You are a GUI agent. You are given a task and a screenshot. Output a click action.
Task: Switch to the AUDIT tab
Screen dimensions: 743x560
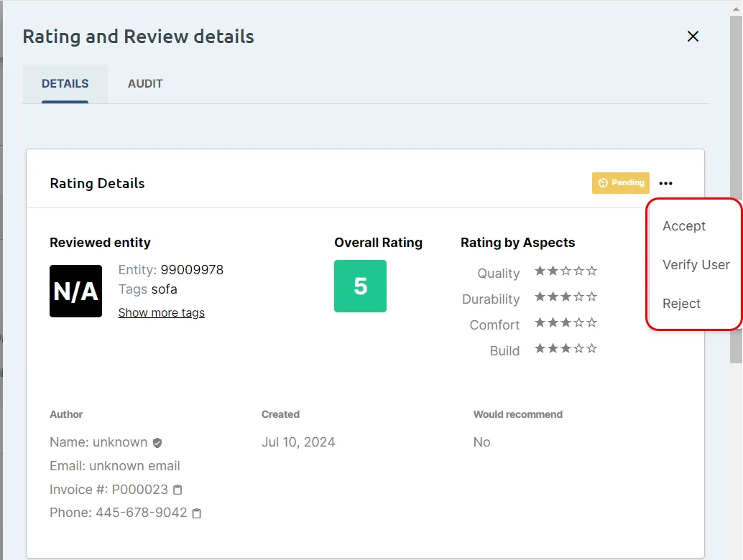145,84
